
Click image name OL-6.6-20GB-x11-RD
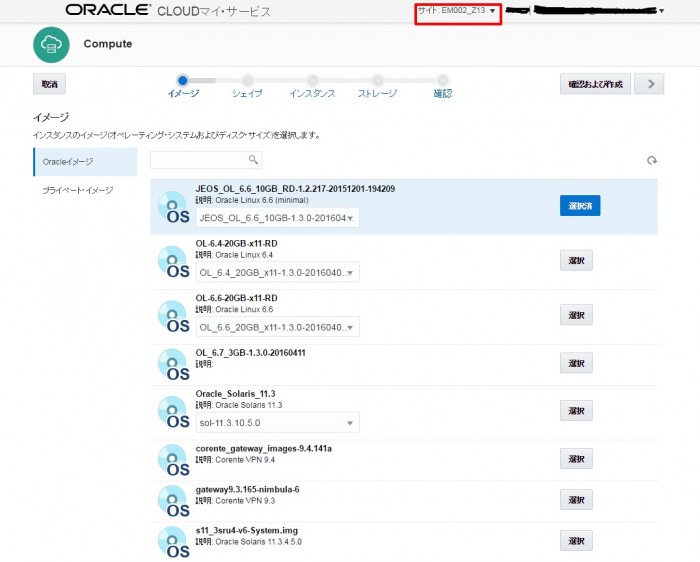point(236,298)
